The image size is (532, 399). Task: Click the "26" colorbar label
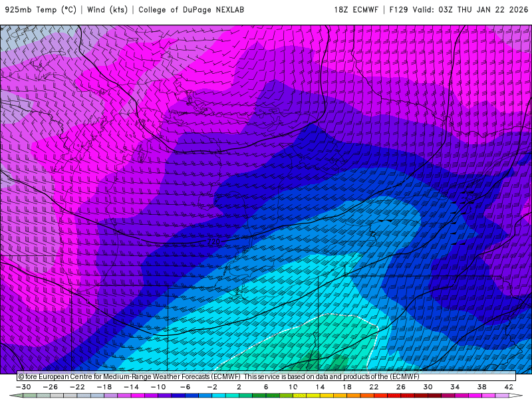401,387
